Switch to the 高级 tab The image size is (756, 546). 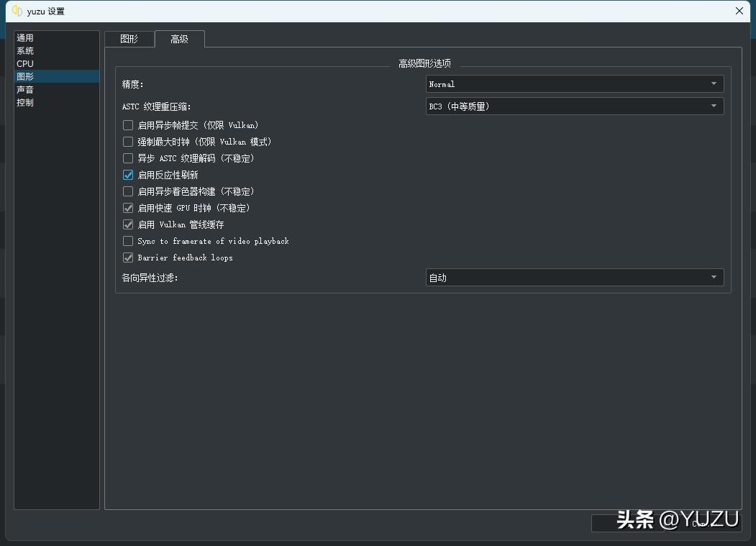[179, 39]
